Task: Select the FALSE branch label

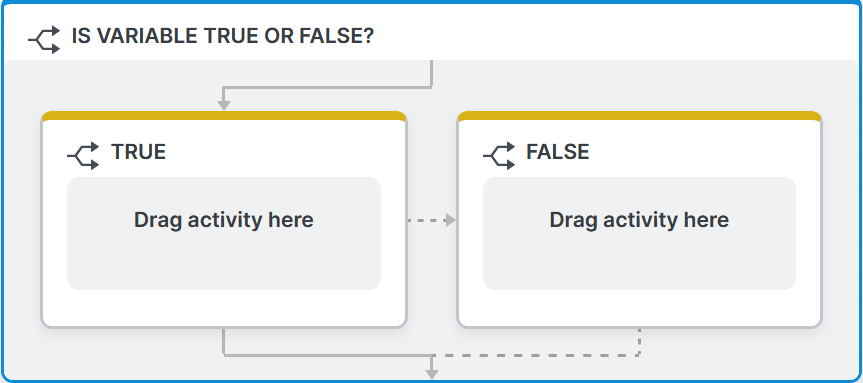Action: click(x=558, y=152)
